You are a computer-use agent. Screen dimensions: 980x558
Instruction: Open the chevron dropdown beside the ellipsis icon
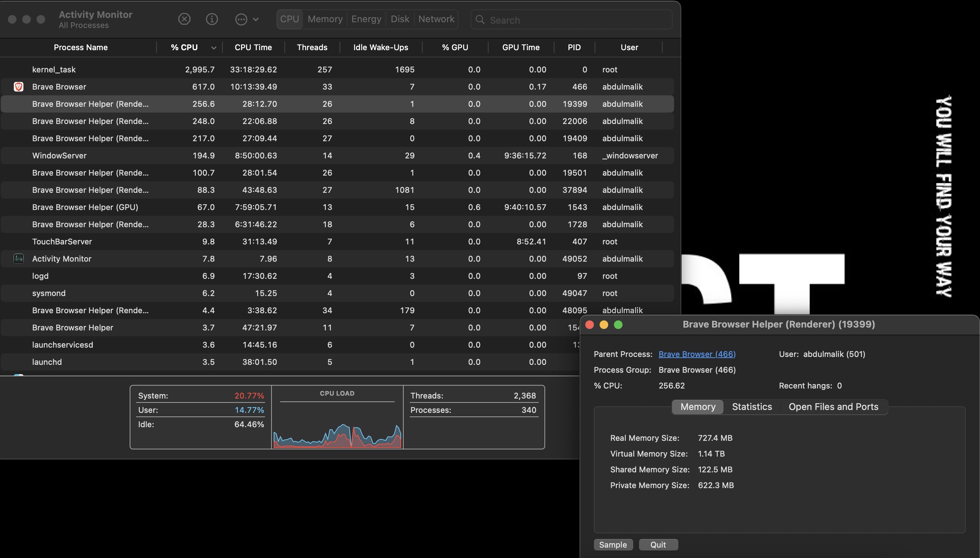click(x=256, y=19)
